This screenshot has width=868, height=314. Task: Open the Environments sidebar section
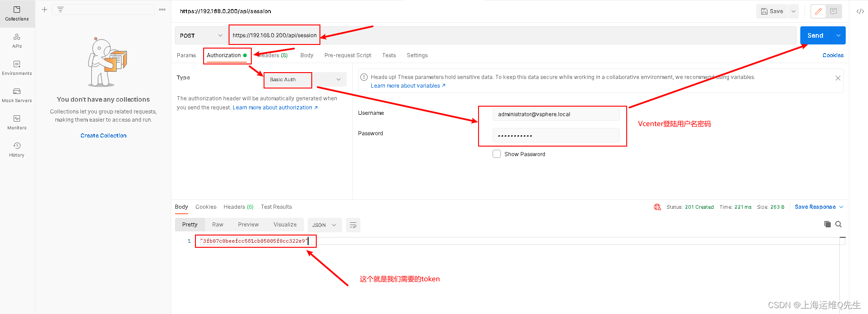tap(17, 68)
